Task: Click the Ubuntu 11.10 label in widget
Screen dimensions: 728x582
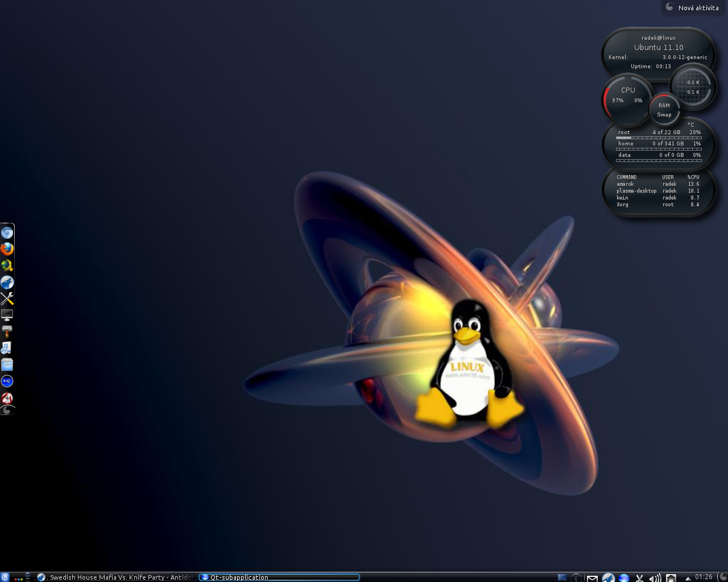Action: point(659,47)
